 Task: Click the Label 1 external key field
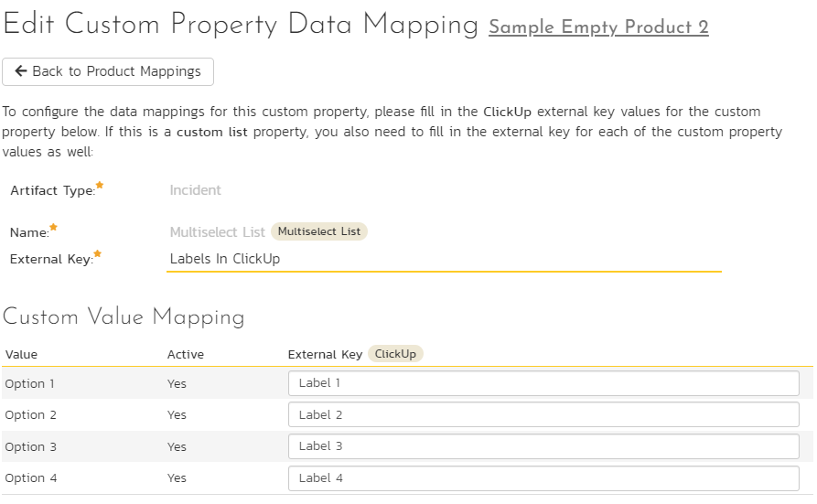tap(543, 383)
